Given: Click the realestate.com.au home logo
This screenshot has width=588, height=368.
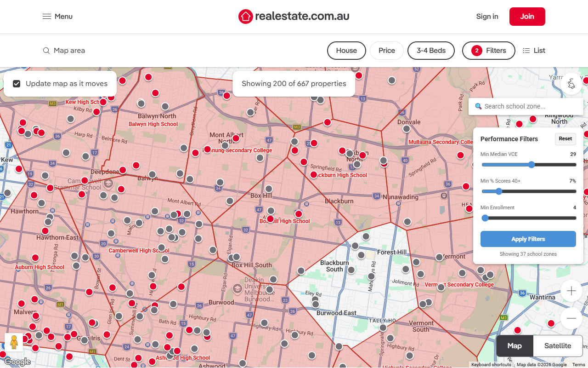Looking at the screenshot, I should pyautogui.click(x=294, y=16).
